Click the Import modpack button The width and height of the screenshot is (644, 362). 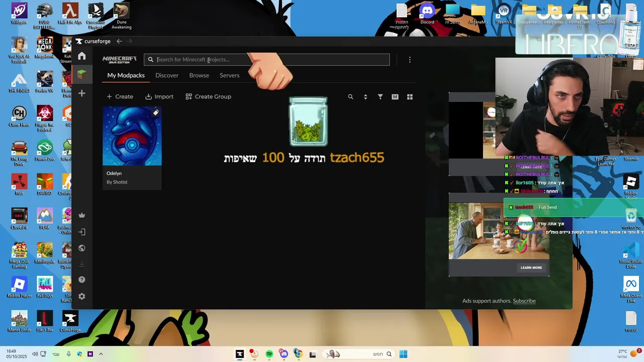click(159, 97)
